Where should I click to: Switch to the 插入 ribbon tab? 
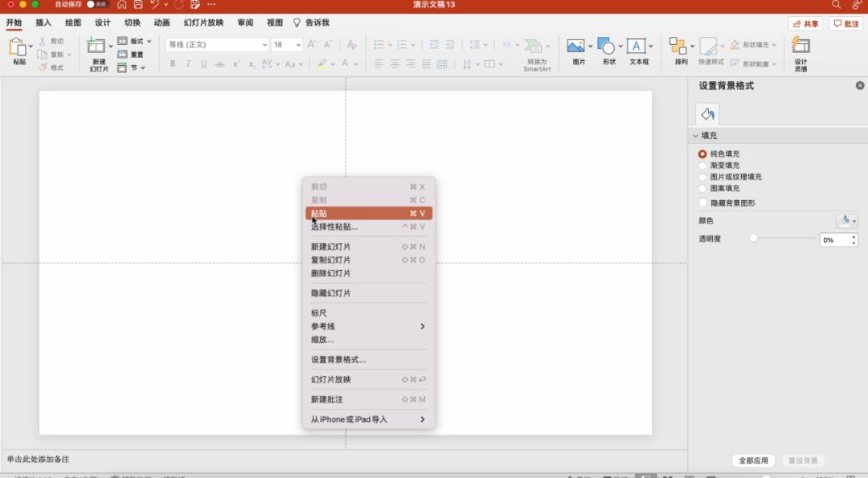tap(42, 22)
